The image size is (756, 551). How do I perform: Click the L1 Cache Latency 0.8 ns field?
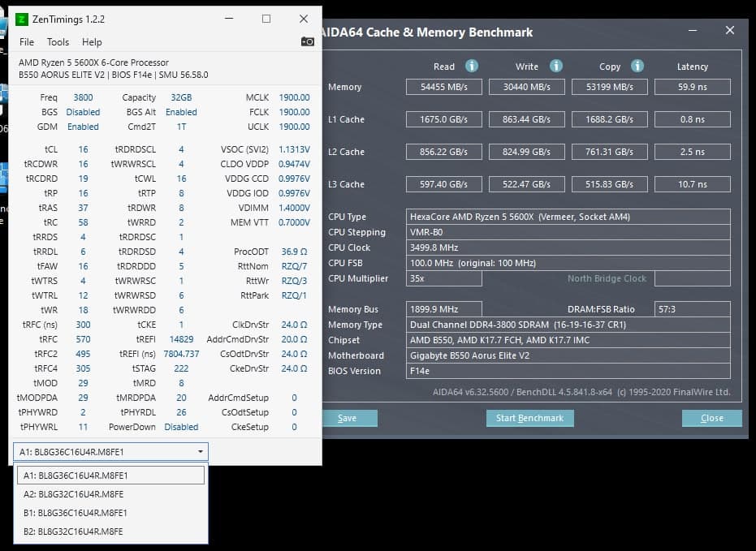pyautogui.click(x=693, y=119)
